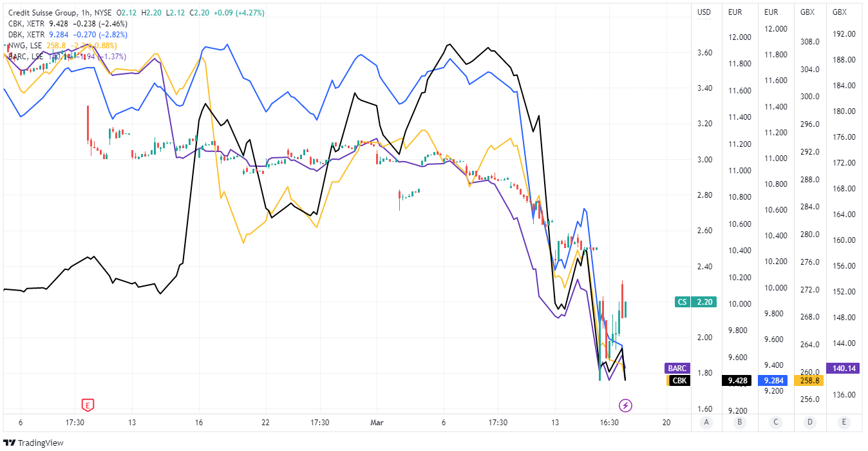
Task: Open the first GBX currency scale header
Action: tap(805, 12)
